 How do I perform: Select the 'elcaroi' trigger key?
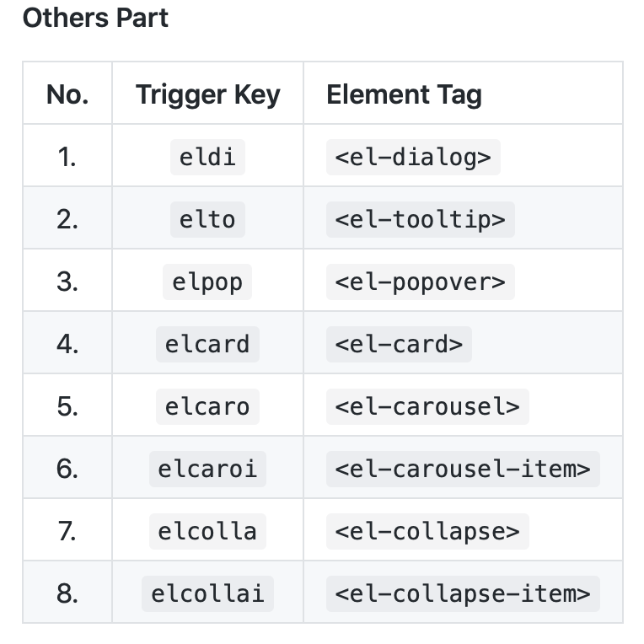[208, 469]
